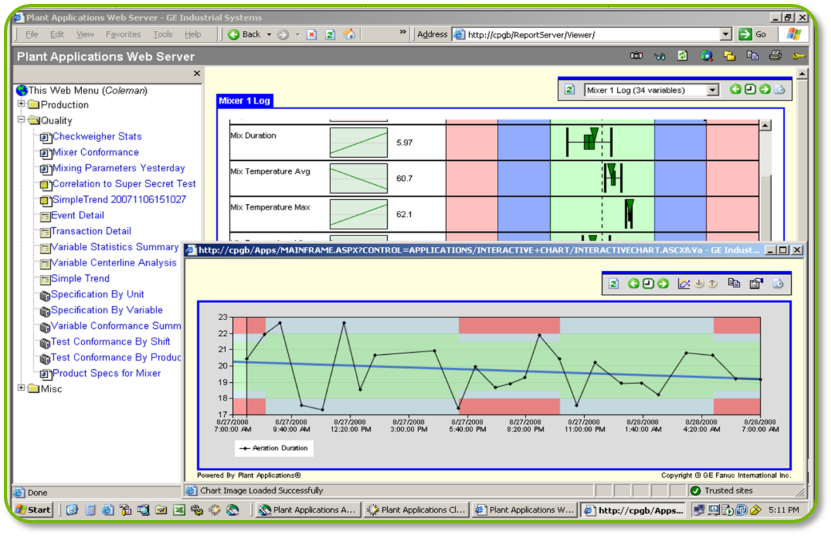This screenshot has height=536, width=831.
Task: Click the up arrow round icon in popup toolbar
Action: point(713,284)
